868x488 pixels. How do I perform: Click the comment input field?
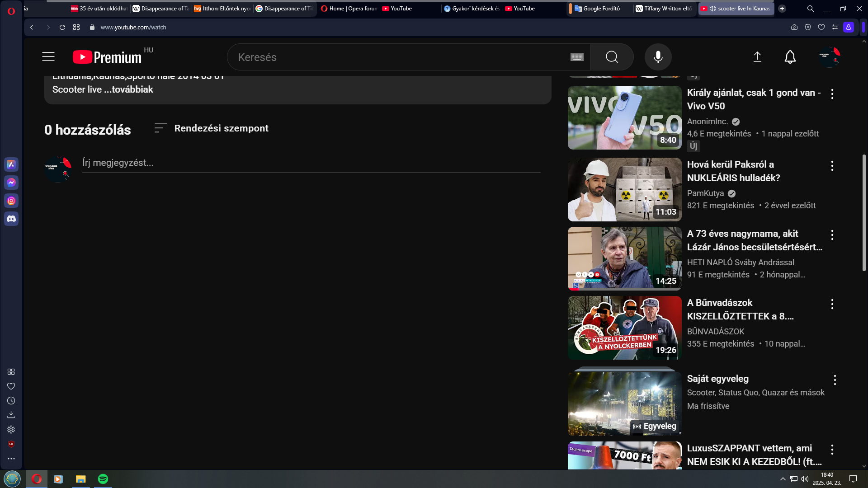click(x=311, y=163)
